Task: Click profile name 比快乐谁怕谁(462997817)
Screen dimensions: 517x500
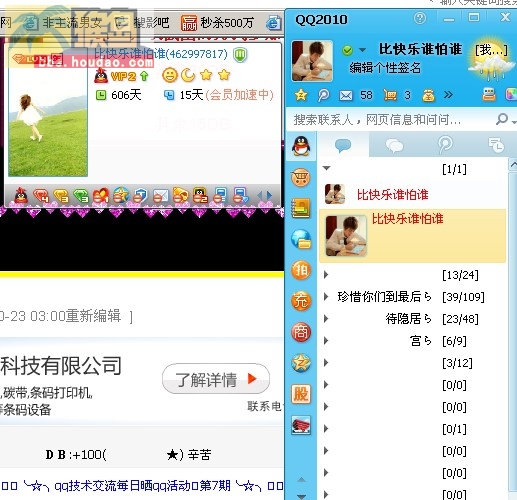Action: tap(161, 54)
